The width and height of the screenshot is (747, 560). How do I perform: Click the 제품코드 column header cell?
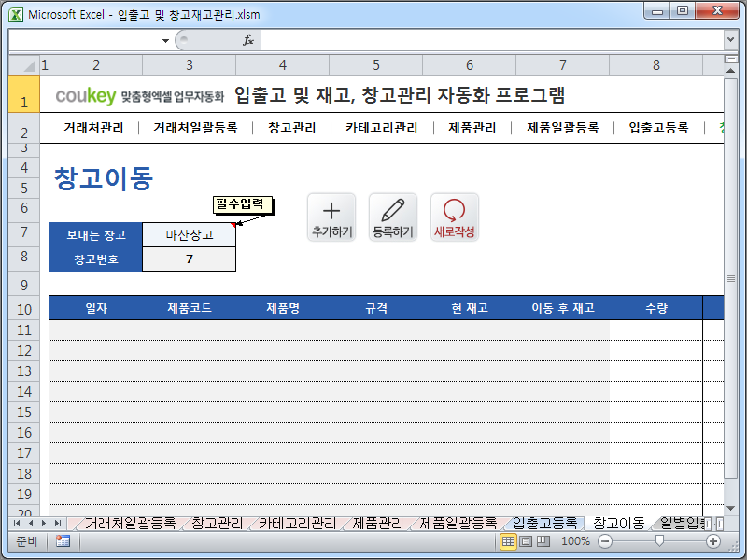pyautogui.click(x=190, y=308)
